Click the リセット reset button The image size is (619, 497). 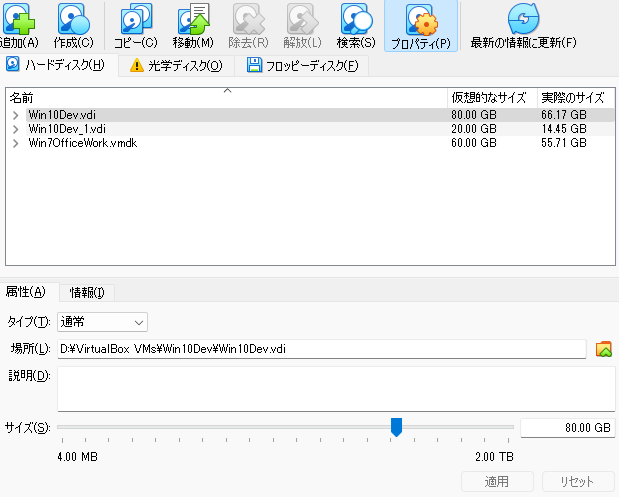pos(578,481)
